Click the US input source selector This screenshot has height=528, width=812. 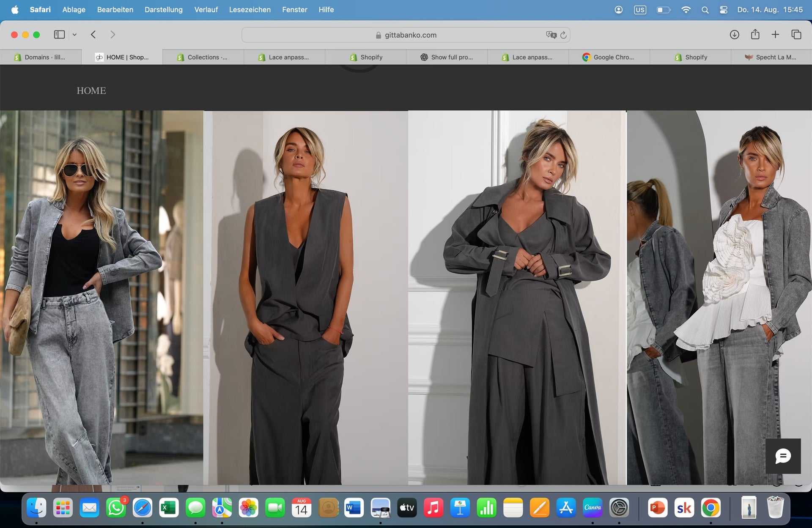(x=640, y=10)
